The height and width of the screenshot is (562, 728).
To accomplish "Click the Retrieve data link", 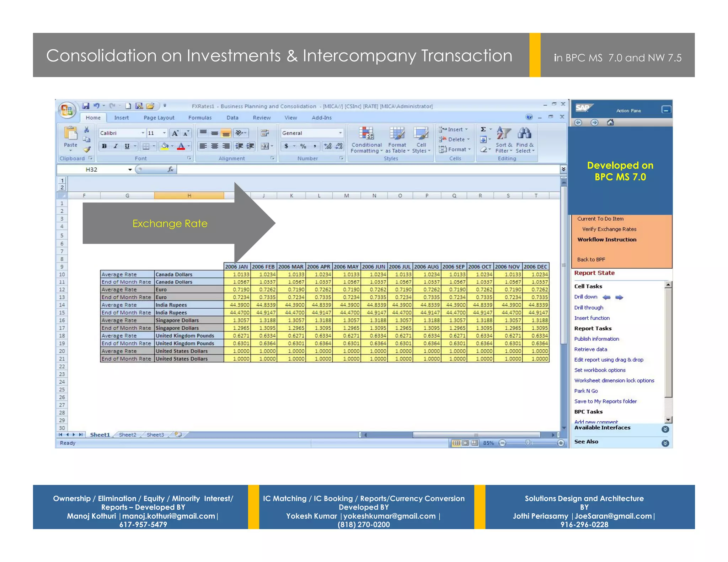I will click(590, 349).
